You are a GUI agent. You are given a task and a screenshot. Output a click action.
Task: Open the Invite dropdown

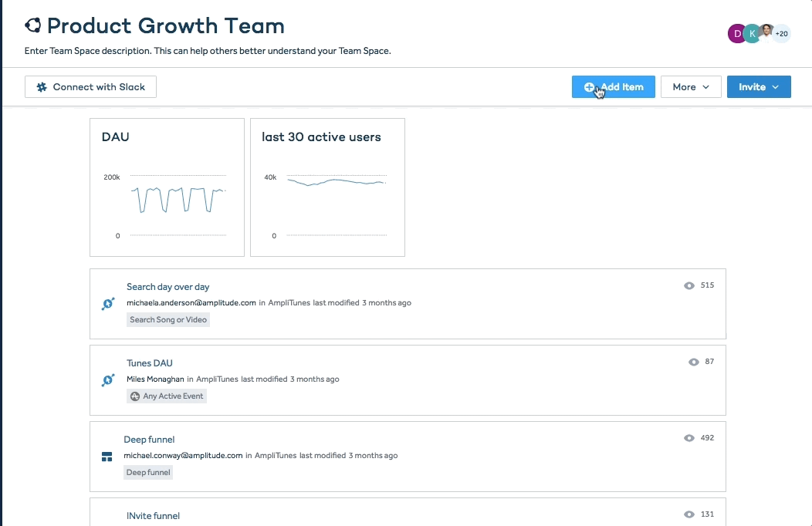click(759, 87)
